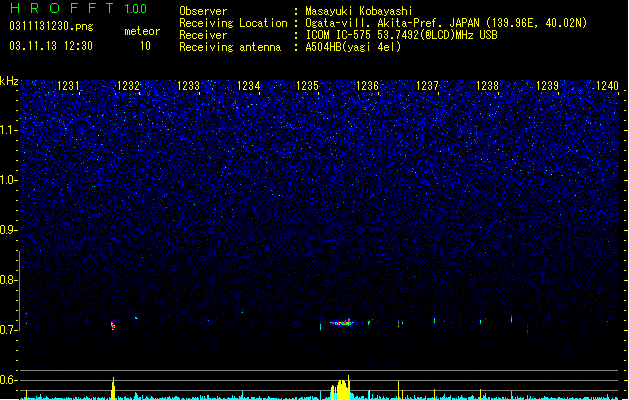Click the 1240 time marker

[607, 85]
